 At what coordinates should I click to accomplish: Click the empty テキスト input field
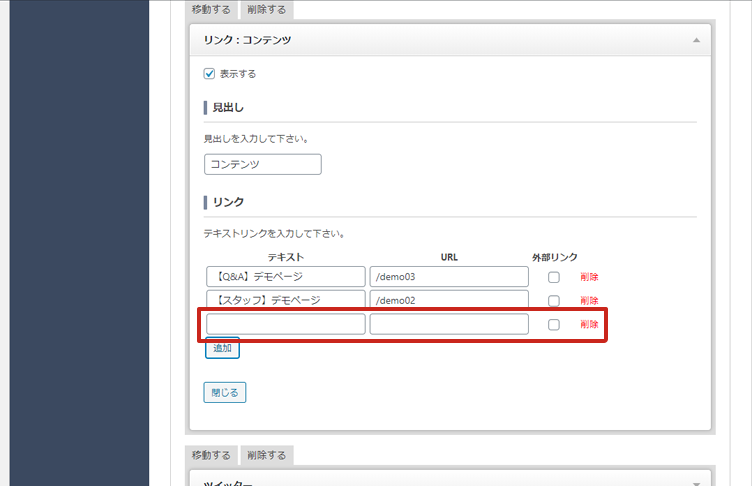285,324
